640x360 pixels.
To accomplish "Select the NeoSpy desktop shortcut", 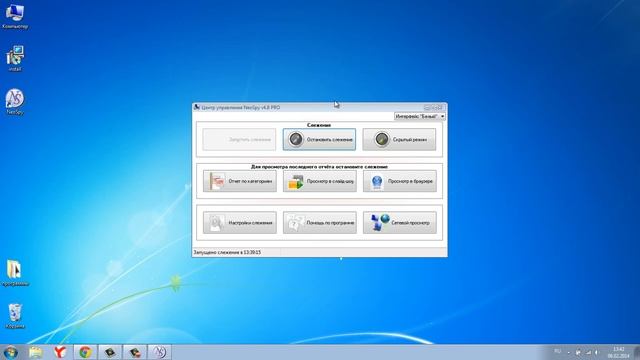I will pyautogui.click(x=15, y=102).
